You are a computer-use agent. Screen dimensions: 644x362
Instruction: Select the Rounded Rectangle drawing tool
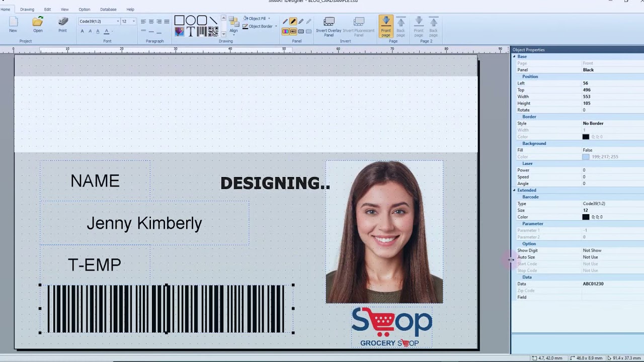click(x=202, y=21)
